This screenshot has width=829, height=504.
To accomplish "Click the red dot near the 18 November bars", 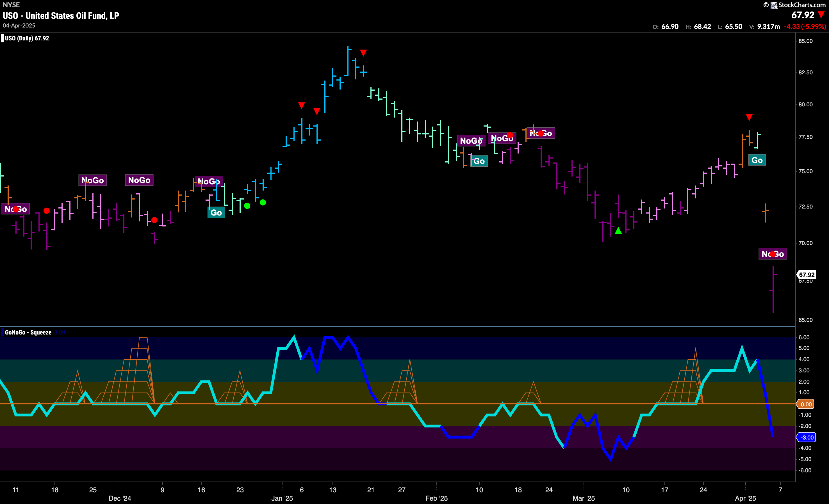I will tap(47, 211).
